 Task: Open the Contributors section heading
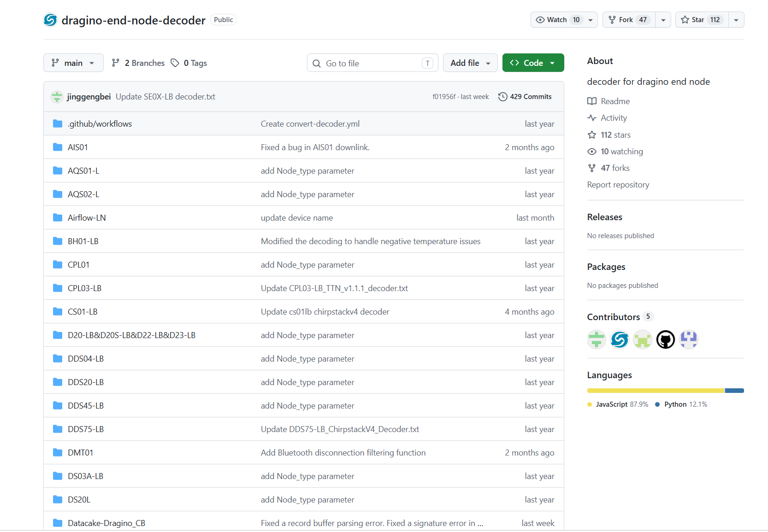point(613,317)
